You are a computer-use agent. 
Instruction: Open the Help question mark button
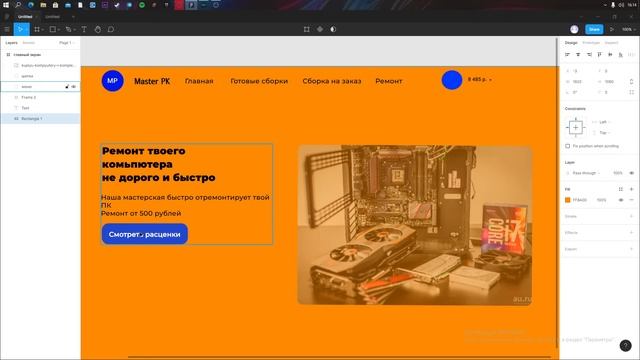pos(625,346)
